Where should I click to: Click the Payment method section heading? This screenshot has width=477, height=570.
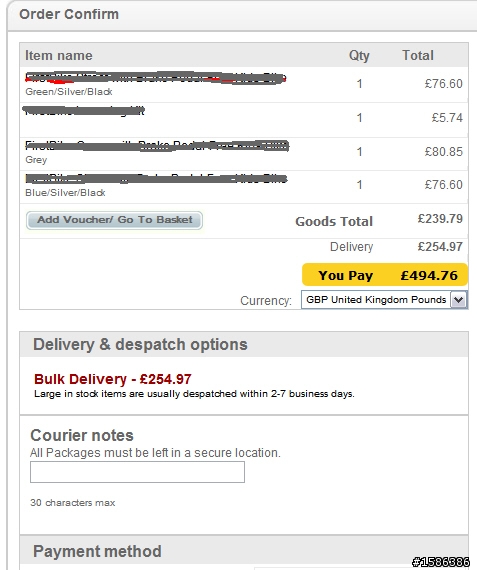pos(97,551)
